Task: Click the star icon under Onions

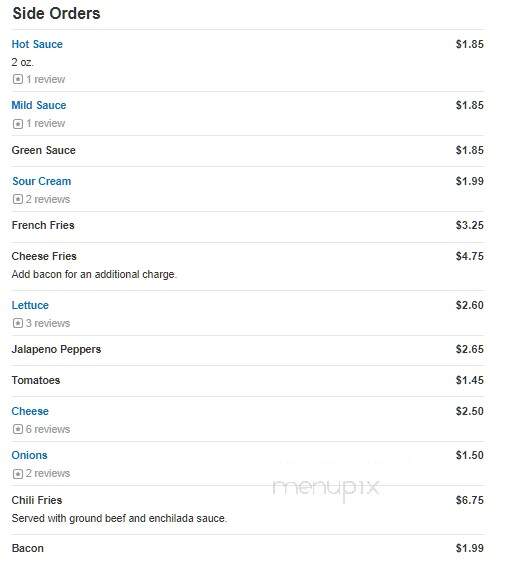Action: click(17, 474)
